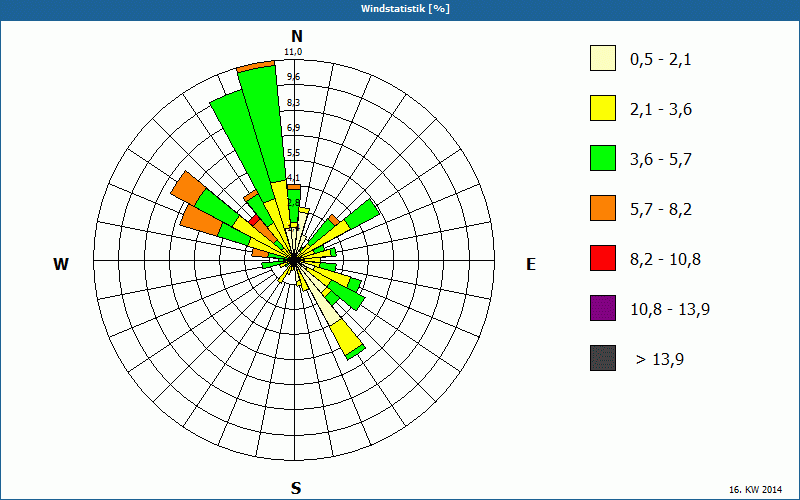Click the 8,3 axis scale value
The image size is (800, 500).
pos(293,103)
